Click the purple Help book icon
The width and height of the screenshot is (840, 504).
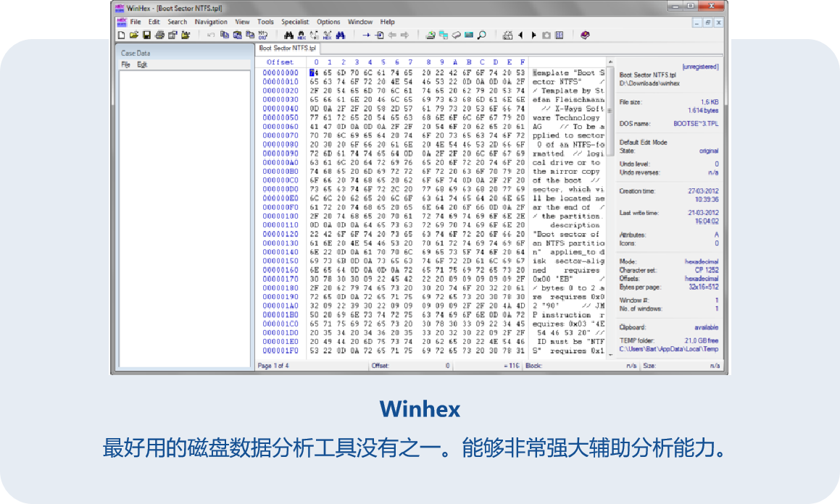[x=585, y=35]
